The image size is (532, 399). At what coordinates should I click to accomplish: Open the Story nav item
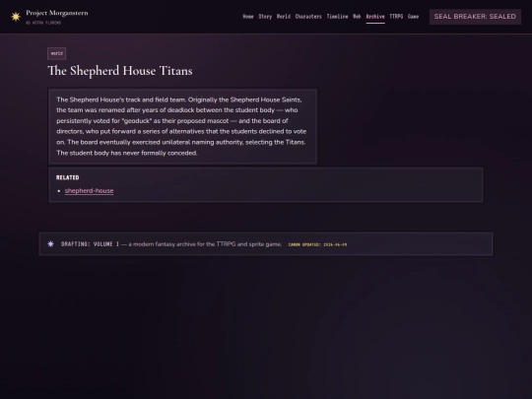[x=265, y=17]
